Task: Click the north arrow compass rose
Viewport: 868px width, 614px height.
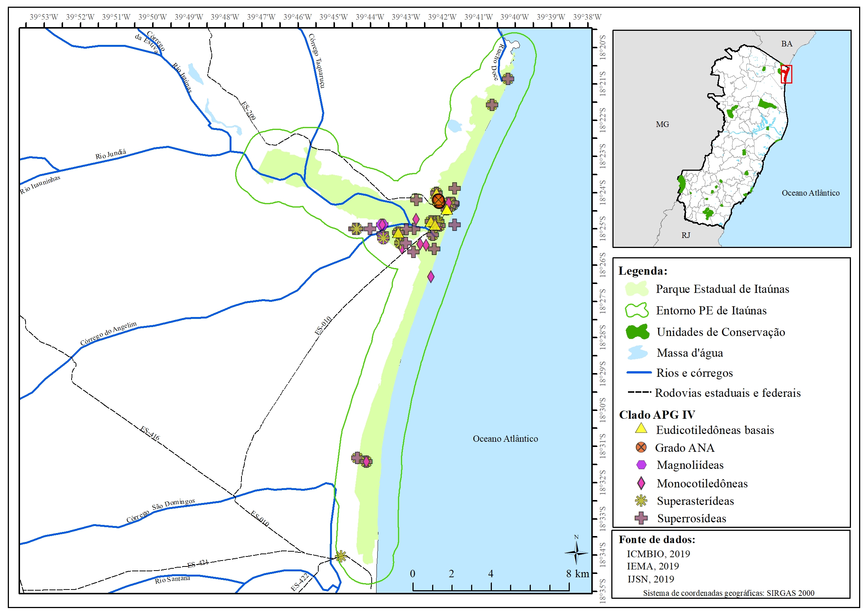Action: pyautogui.click(x=576, y=553)
